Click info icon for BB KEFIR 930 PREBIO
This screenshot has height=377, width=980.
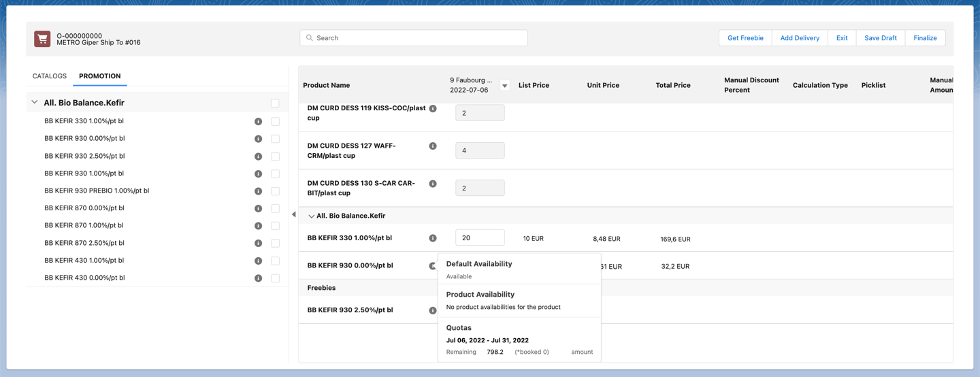coord(258,191)
